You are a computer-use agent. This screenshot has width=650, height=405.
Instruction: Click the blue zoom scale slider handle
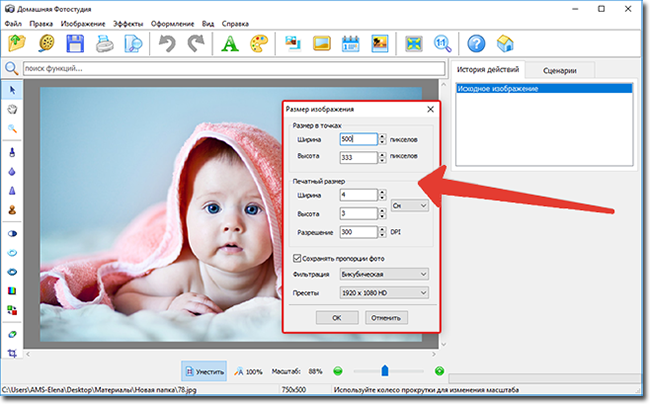click(385, 371)
